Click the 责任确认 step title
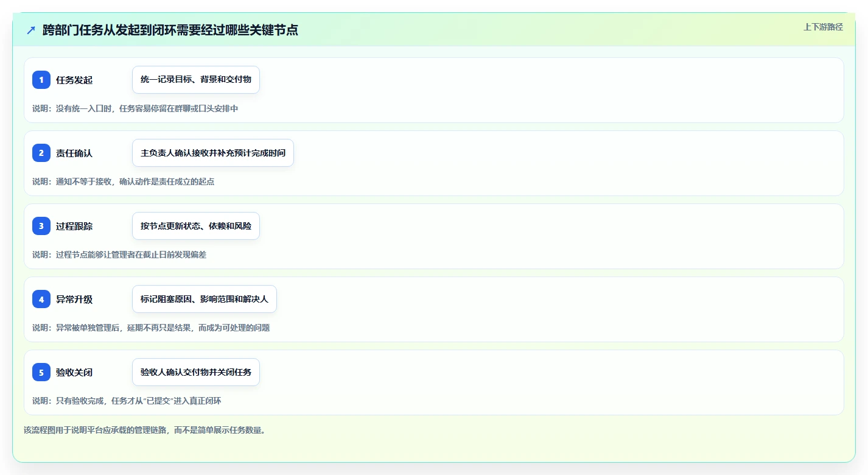 click(x=74, y=153)
